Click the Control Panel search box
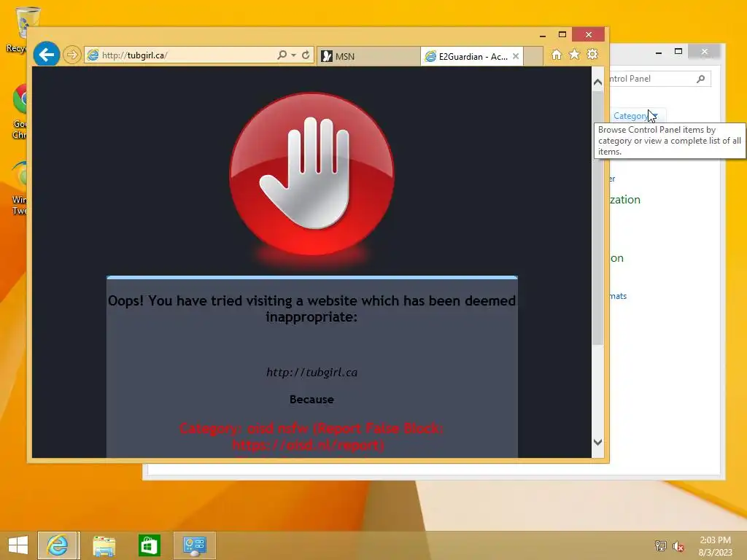 pos(659,79)
